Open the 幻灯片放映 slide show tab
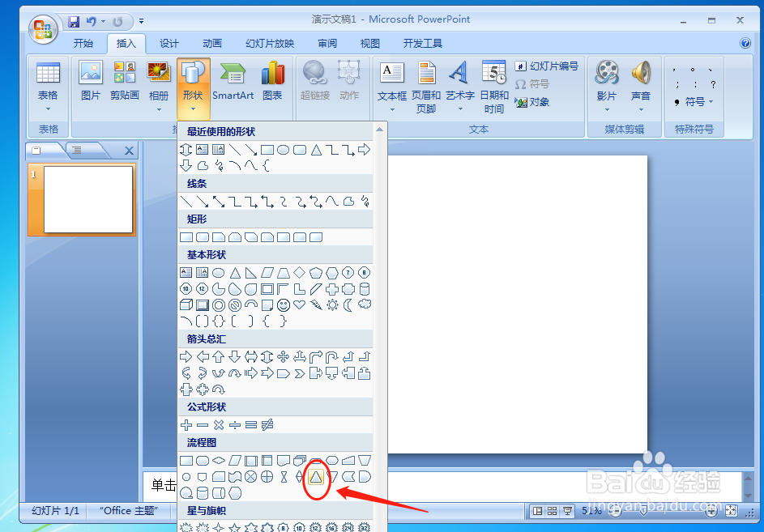Image resolution: width=764 pixels, height=532 pixels. (270, 44)
